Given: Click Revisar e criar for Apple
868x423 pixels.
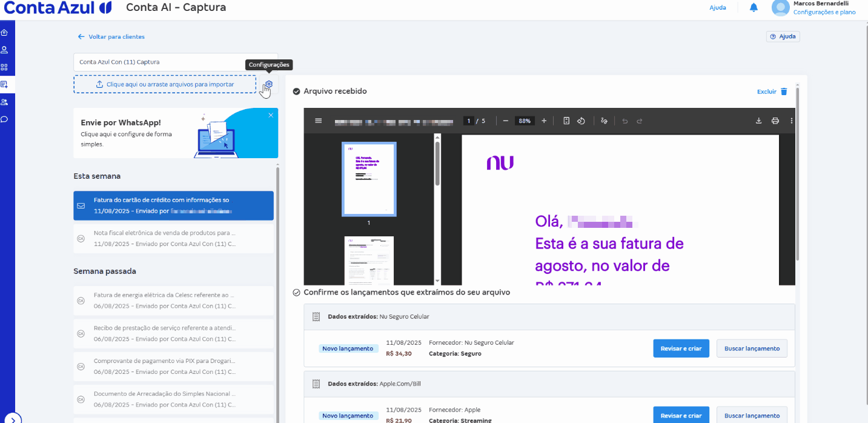Looking at the screenshot, I should (x=681, y=415).
